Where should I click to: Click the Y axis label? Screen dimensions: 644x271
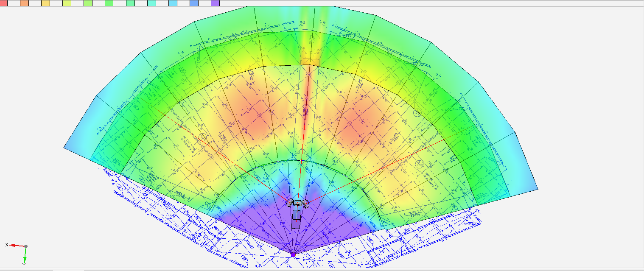coord(24,265)
